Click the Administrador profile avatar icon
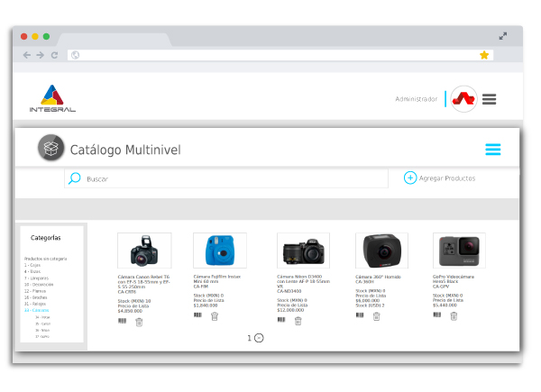The width and height of the screenshot is (541, 392). tap(463, 99)
